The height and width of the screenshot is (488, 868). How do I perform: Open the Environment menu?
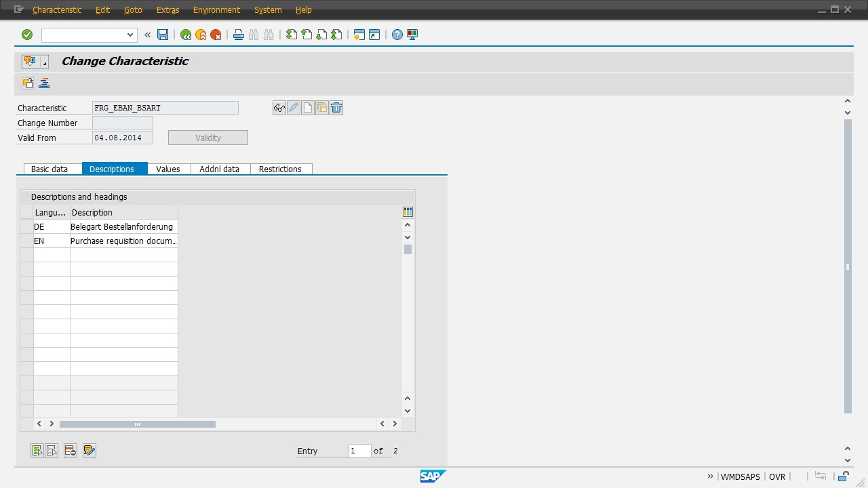pos(216,10)
